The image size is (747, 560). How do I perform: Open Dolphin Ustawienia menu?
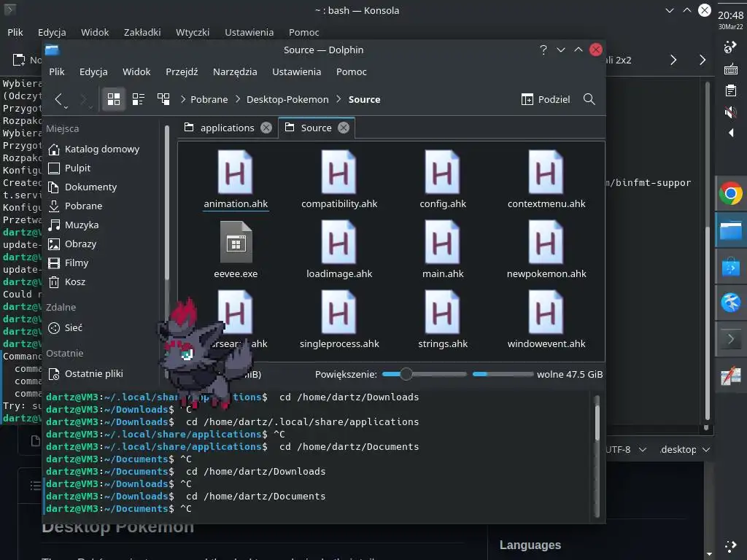pos(296,71)
